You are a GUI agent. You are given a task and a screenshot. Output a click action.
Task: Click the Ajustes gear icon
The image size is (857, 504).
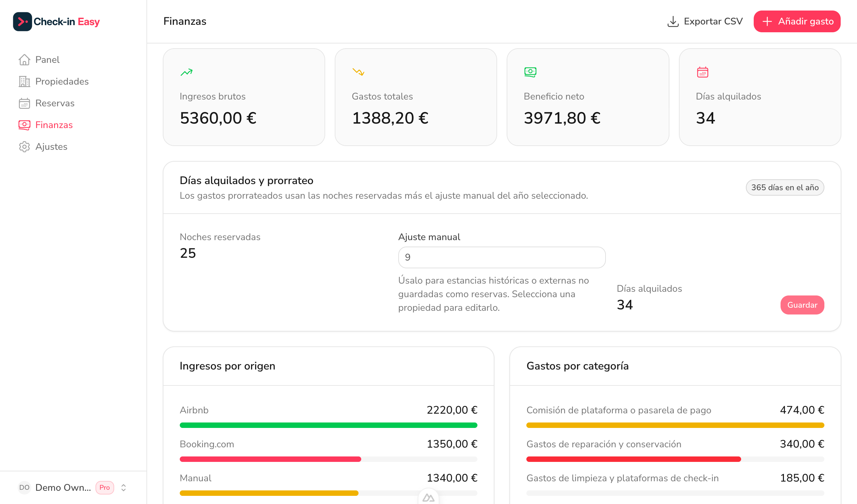[x=24, y=146]
